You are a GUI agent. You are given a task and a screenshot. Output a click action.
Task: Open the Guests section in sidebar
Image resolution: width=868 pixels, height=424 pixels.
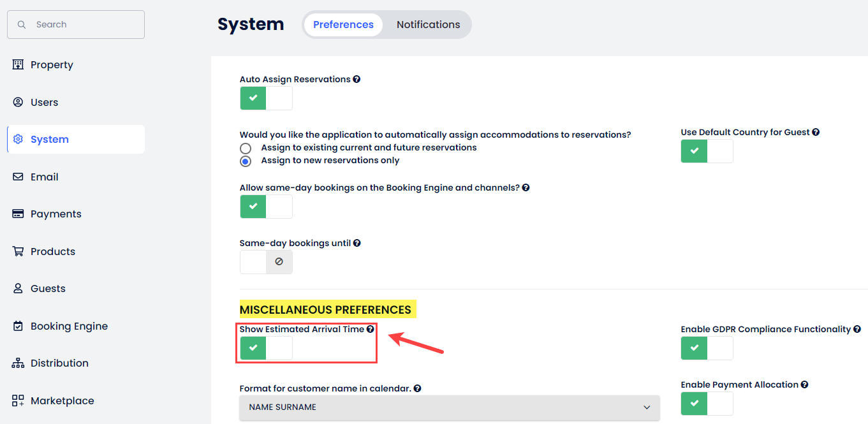pos(48,288)
